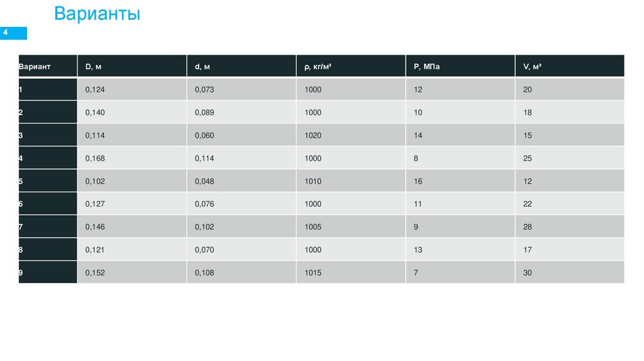This screenshot has width=644, height=361.
Task: Click the D value 0,124 for variant 1
Action: coord(95,89)
